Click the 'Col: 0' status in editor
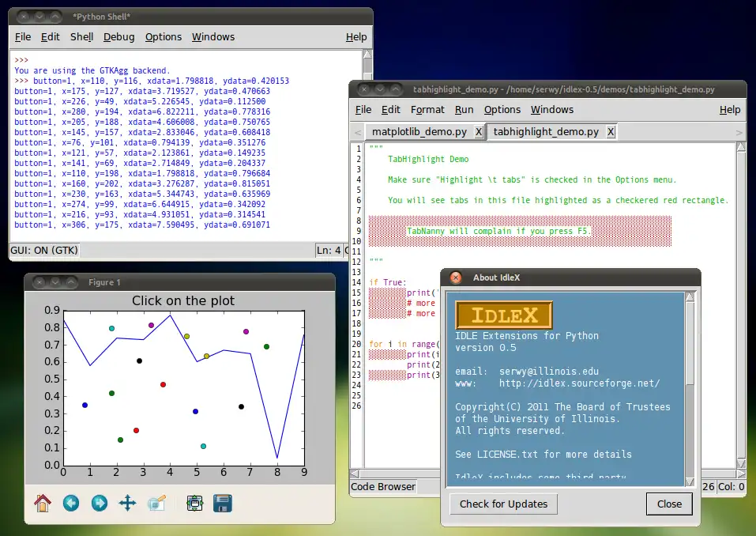This screenshot has width=756, height=536. coord(732,486)
